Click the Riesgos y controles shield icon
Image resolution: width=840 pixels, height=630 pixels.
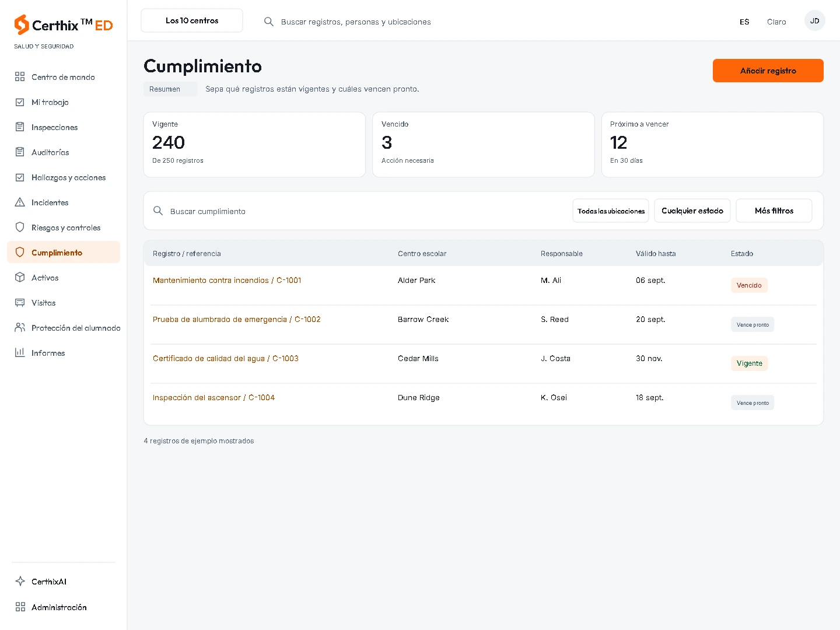[x=20, y=227]
